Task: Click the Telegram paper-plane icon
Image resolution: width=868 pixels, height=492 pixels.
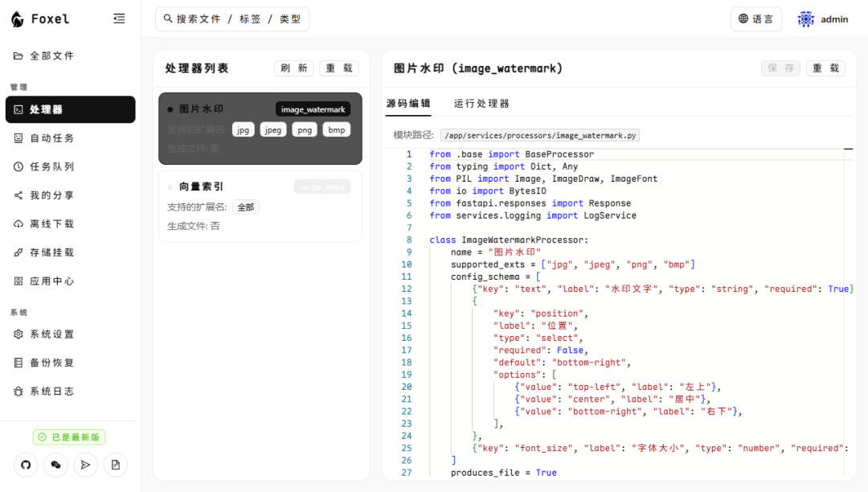Action: (x=85, y=465)
